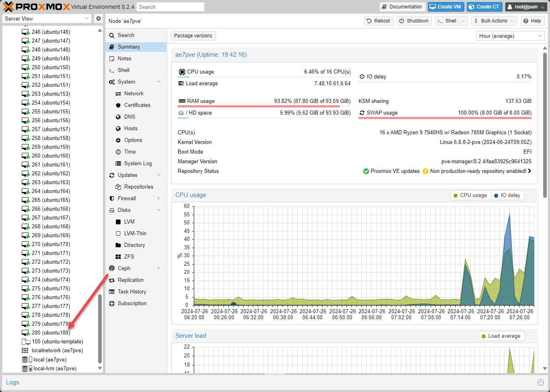550x392 pixels.
Task: Toggle CPU usage series in chart legend
Action: pos(470,195)
